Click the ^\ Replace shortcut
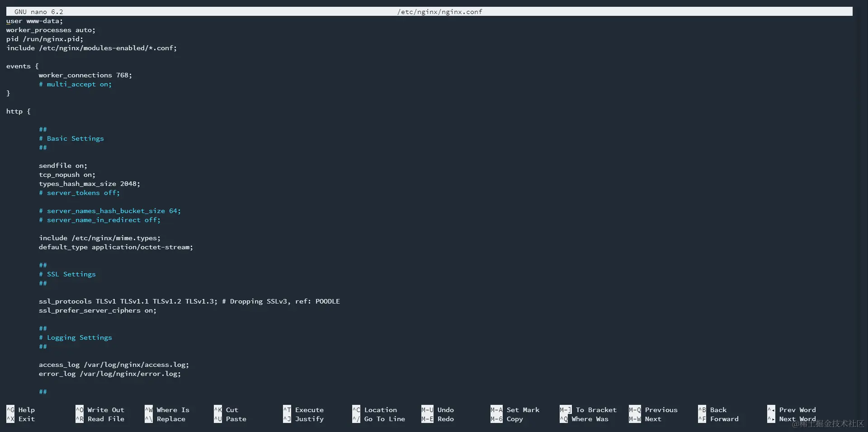The width and height of the screenshot is (868, 432). pos(165,419)
